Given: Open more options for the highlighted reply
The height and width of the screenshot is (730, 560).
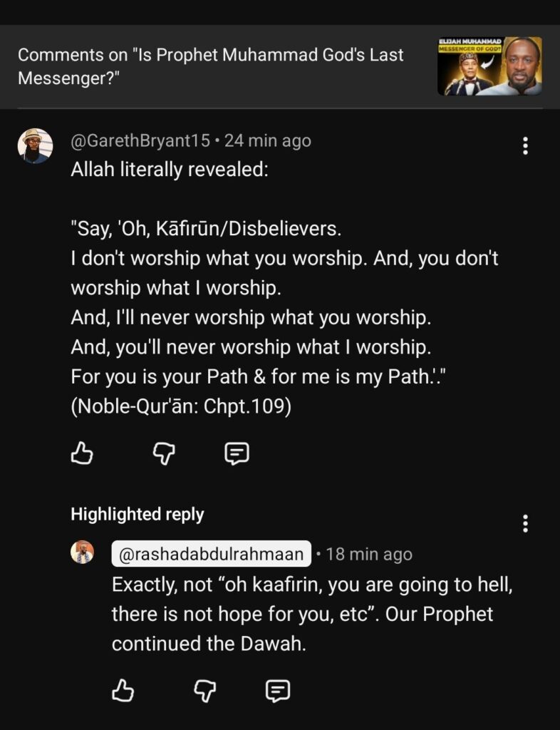Looking at the screenshot, I should [x=525, y=524].
